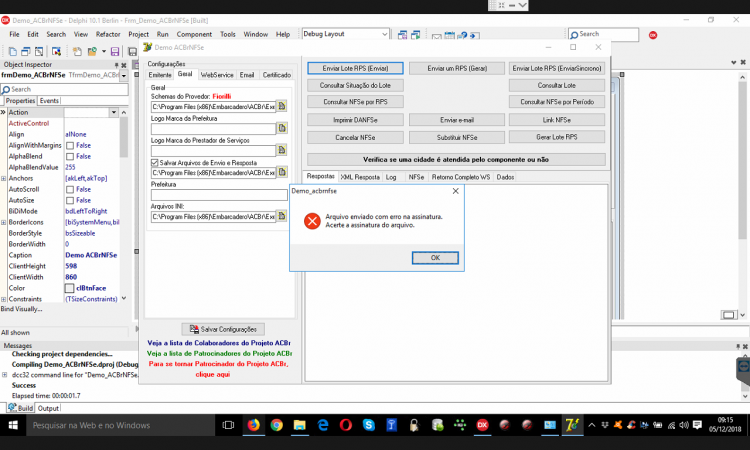Toggle AlphaBlend False checkbox
The height and width of the screenshot is (450, 750).
(70, 156)
